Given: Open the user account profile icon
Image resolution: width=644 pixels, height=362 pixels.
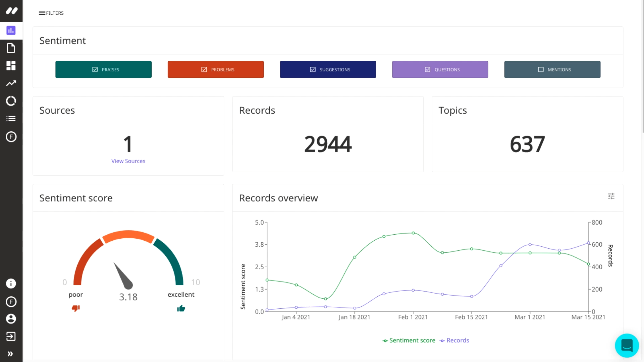Looking at the screenshot, I should click(11, 319).
